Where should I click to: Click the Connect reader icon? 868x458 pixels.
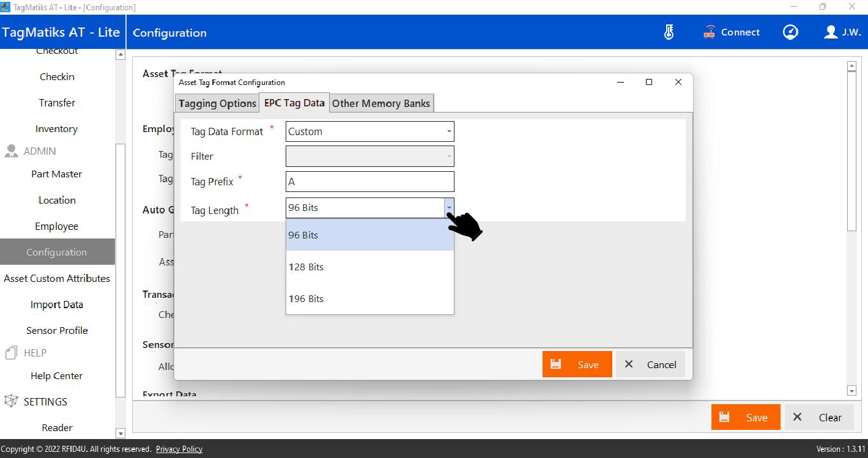click(x=710, y=32)
